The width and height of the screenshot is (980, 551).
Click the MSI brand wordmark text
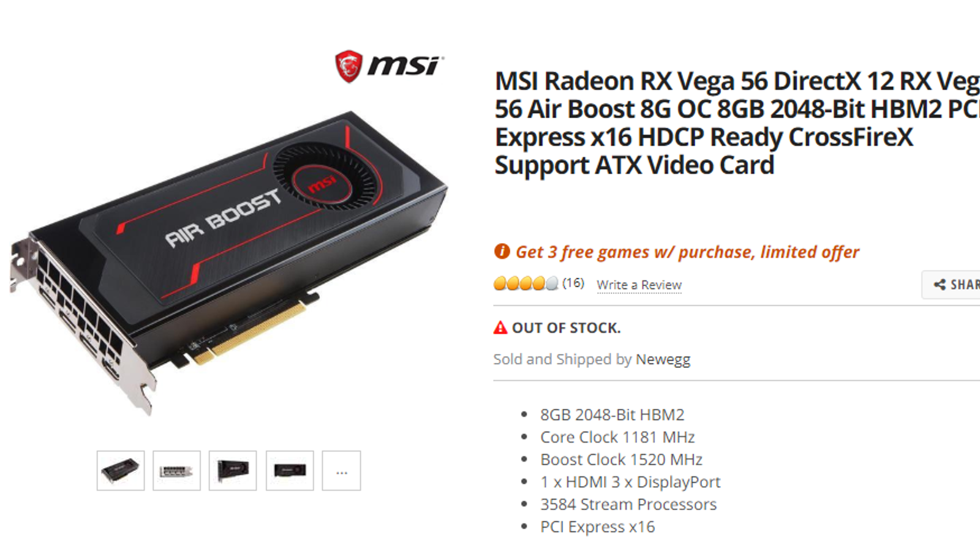(405, 65)
